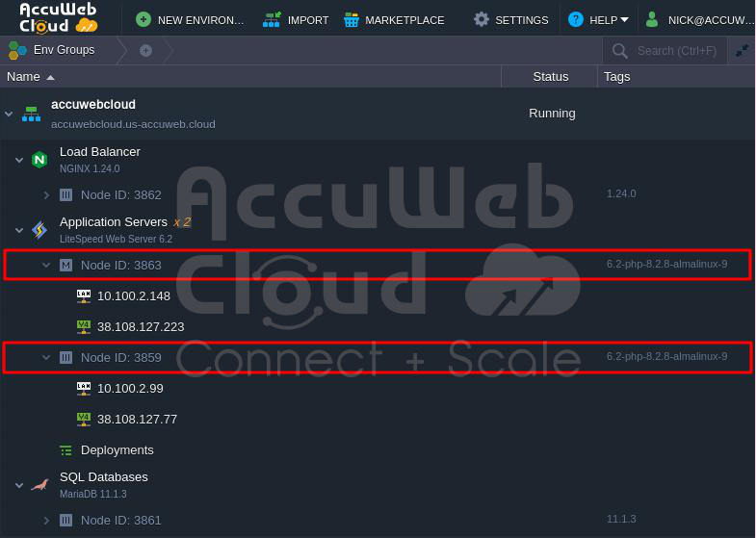Image resolution: width=756 pixels, height=538 pixels.
Task: Open the Import icon in toolbar
Action: (x=272, y=20)
